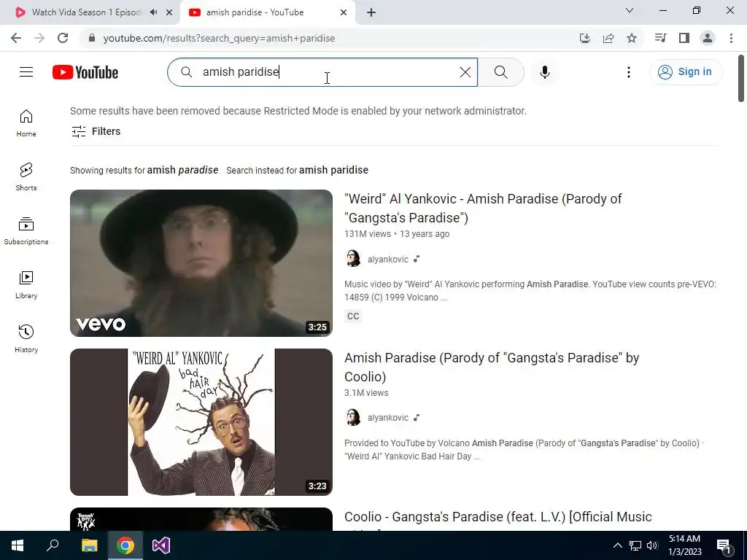Viewport: 747px width, 560px height.
Task: Open alyankovic channel under first result
Action: click(388, 260)
